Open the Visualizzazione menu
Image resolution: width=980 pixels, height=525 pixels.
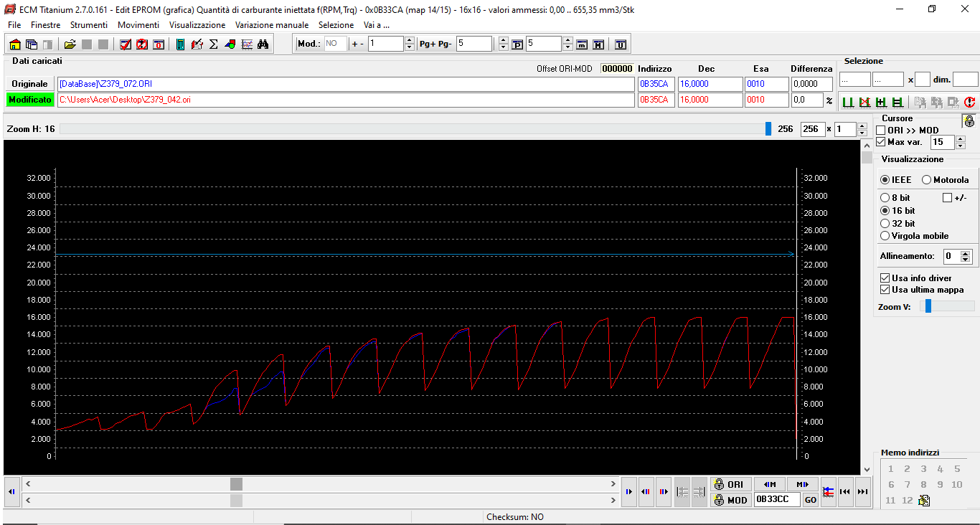click(x=197, y=24)
